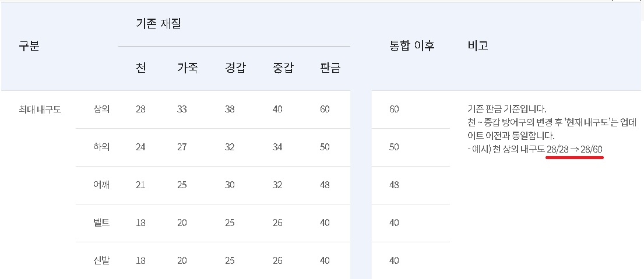The image size is (644, 279).
Task: Click the 구분 column header
Action: point(29,46)
